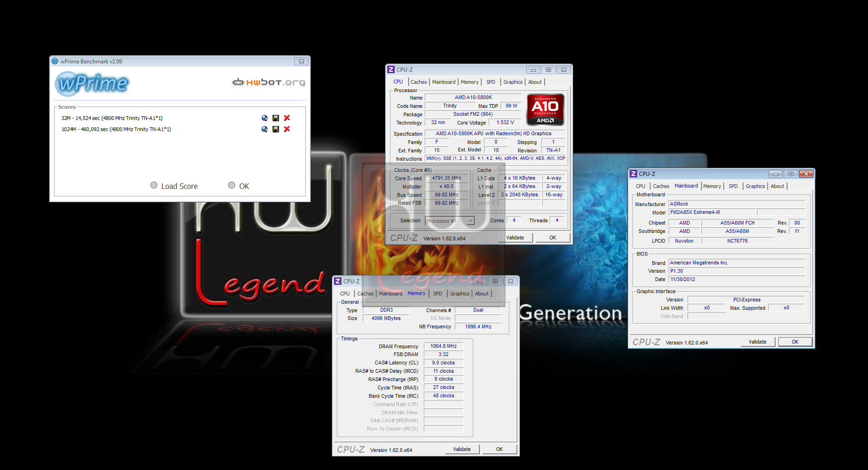This screenshot has height=470, width=868.
Task: Click the Name field AMD A10-5800K
Action: click(473, 97)
